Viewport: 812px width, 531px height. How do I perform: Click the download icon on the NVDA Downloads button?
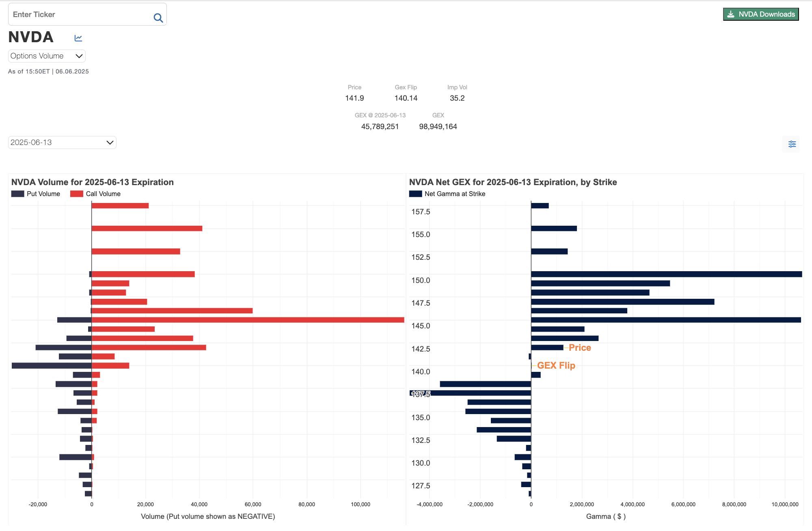point(730,14)
